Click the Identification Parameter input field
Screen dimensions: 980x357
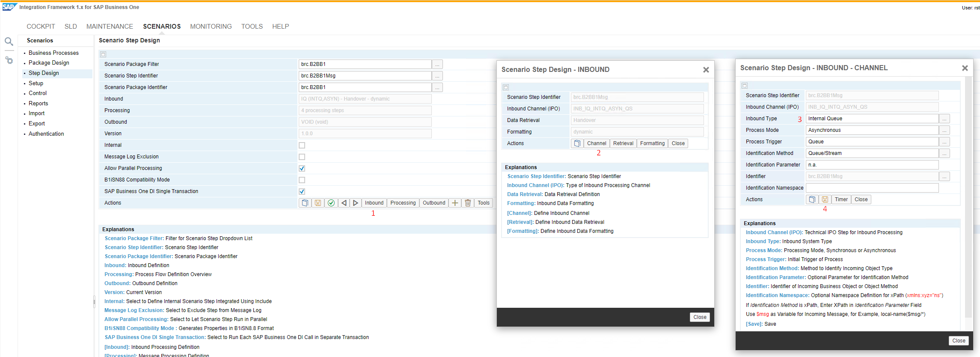pyautogui.click(x=872, y=165)
